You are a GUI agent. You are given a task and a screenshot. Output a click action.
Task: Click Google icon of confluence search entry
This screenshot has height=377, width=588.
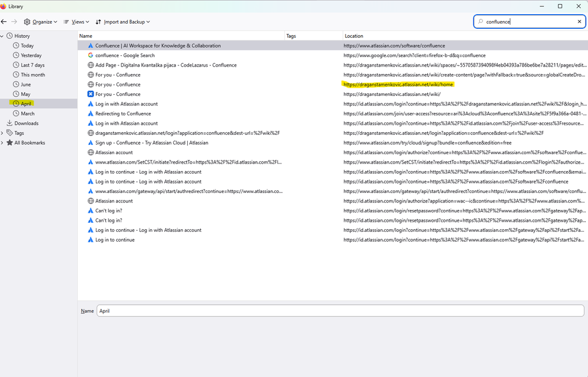click(x=91, y=55)
